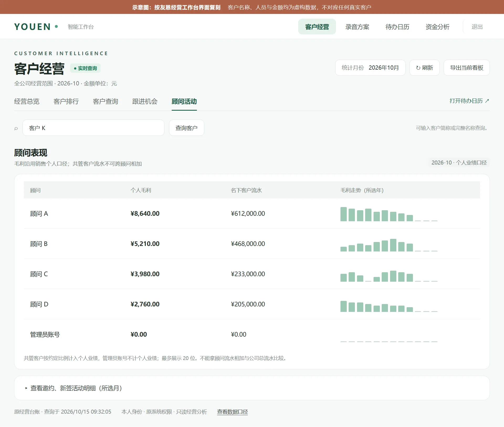Open 打开待办日历 link
Image resolution: width=504 pixels, height=427 pixels.
[469, 101]
